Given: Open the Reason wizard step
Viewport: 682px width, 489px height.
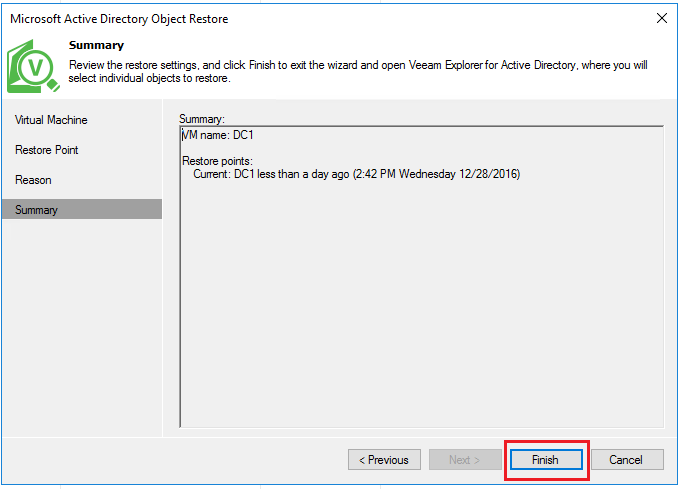Looking at the screenshot, I should tap(33, 180).
